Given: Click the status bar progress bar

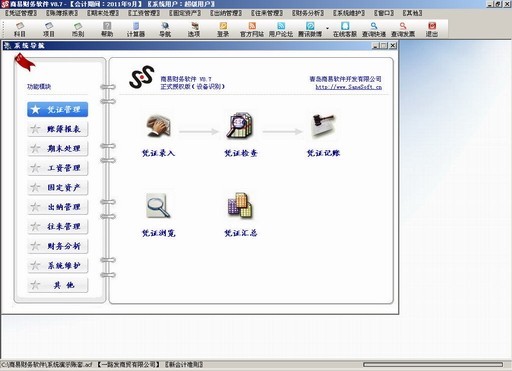Looking at the screenshot, I should tap(433, 365).
